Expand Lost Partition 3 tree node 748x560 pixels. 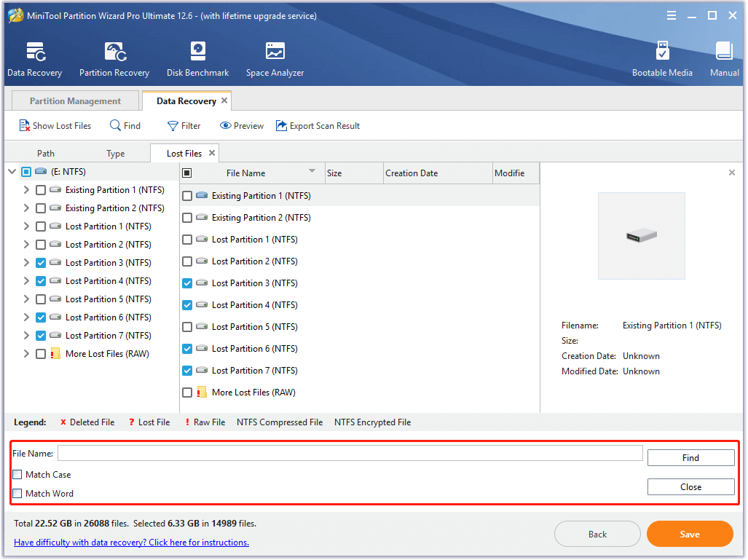point(26,263)
